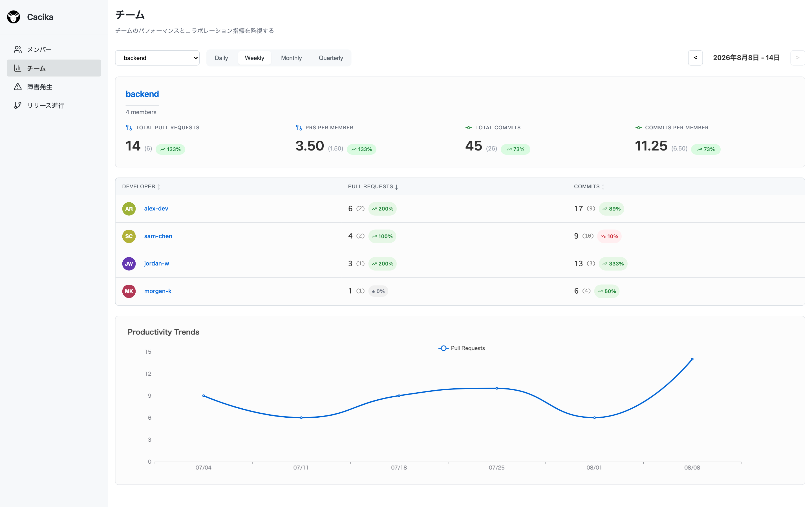Screen dimensions: 812x507
Task: Click the commit icon beside Commits Per Member
Action: [638, 128]
